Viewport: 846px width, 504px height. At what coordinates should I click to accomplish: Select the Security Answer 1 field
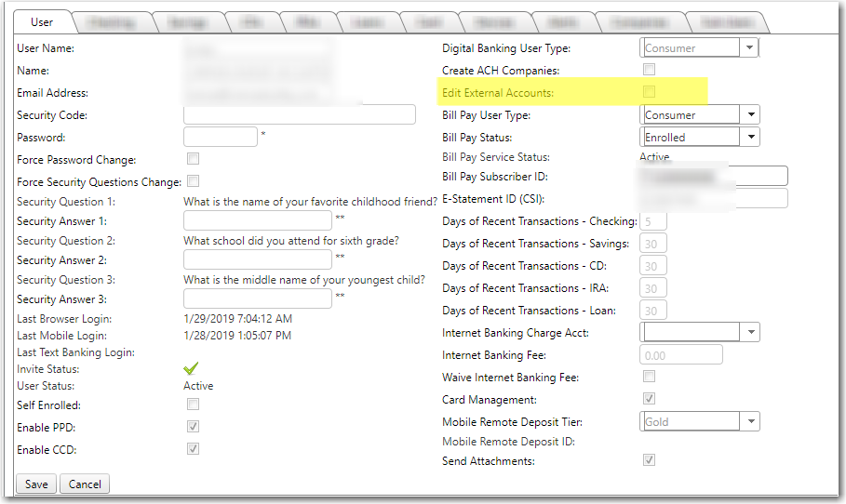[258, 221]
